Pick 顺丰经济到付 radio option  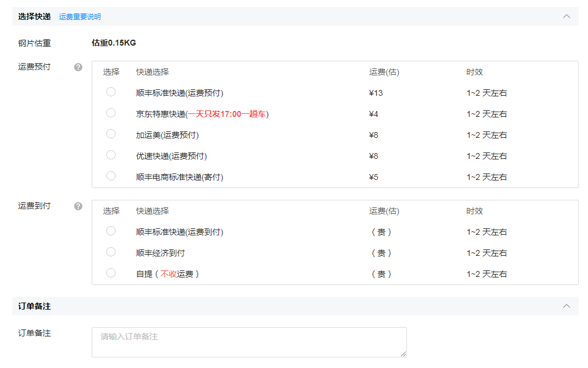[110, 252]
